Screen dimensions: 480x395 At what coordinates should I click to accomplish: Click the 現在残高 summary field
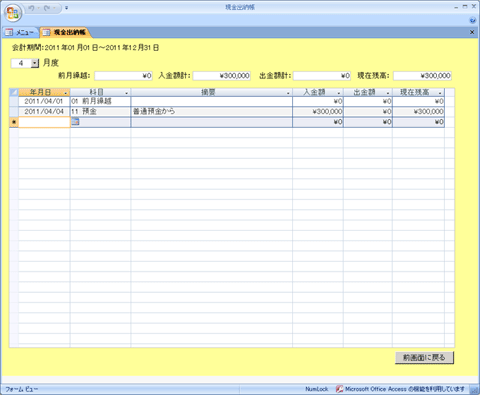422,76
